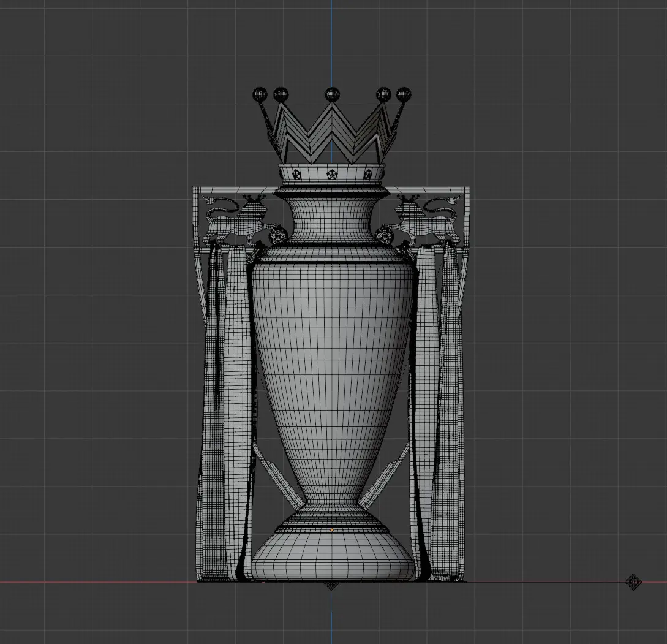Select the right lion figure on the handle

click(x=423, y=220)
